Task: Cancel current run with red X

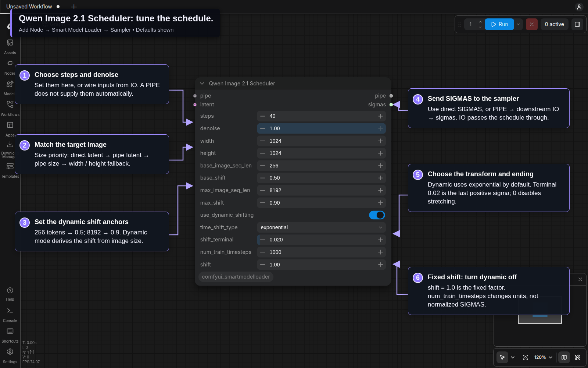Action: [531, 24]
